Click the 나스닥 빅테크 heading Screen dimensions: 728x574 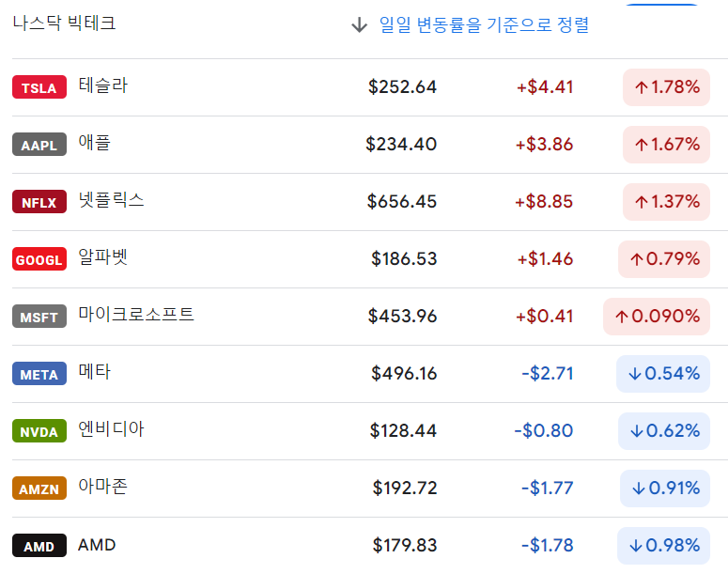tap(64, 23)
